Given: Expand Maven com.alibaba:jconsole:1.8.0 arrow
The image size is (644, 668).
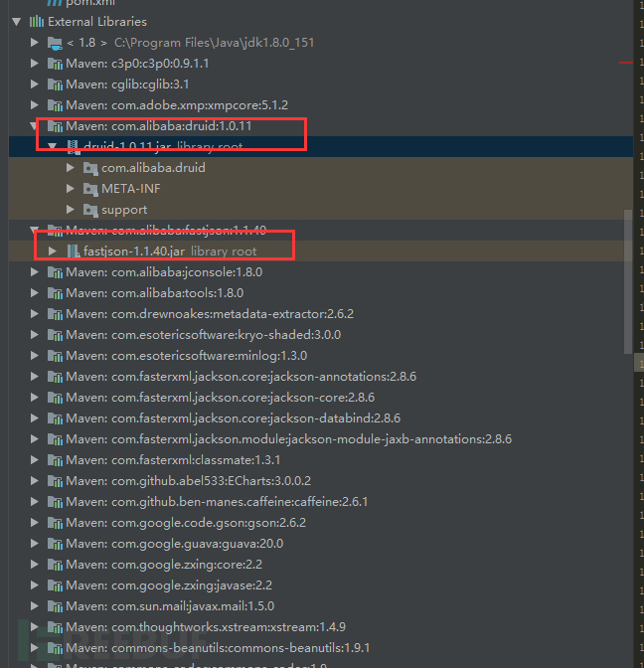Looking at the screenshot, I should pos(35,271).
